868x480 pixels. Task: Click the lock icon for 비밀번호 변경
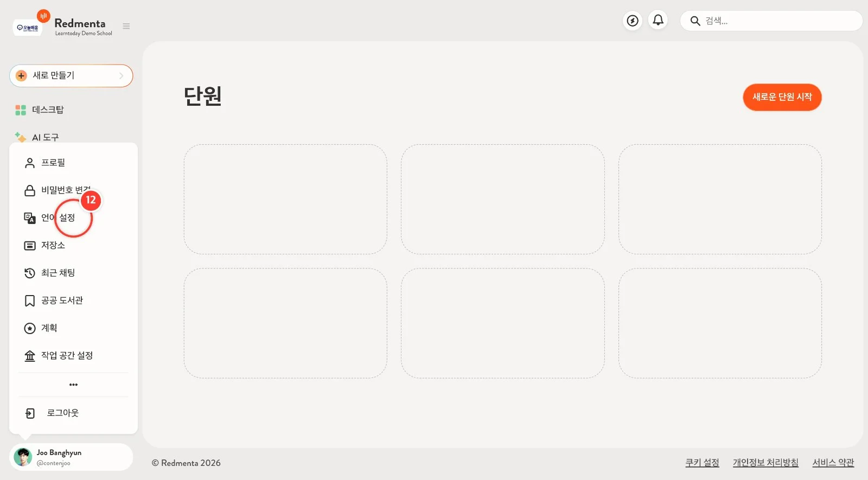tap(30, 190)
